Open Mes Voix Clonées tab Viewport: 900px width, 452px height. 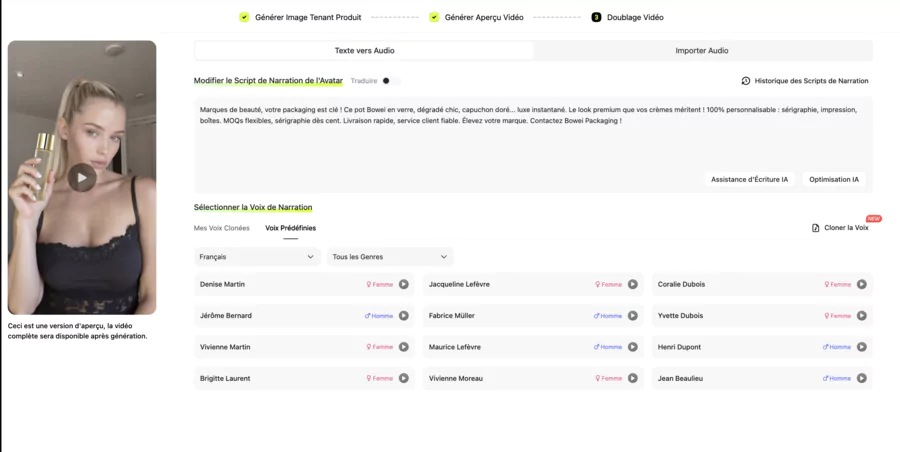222,228
